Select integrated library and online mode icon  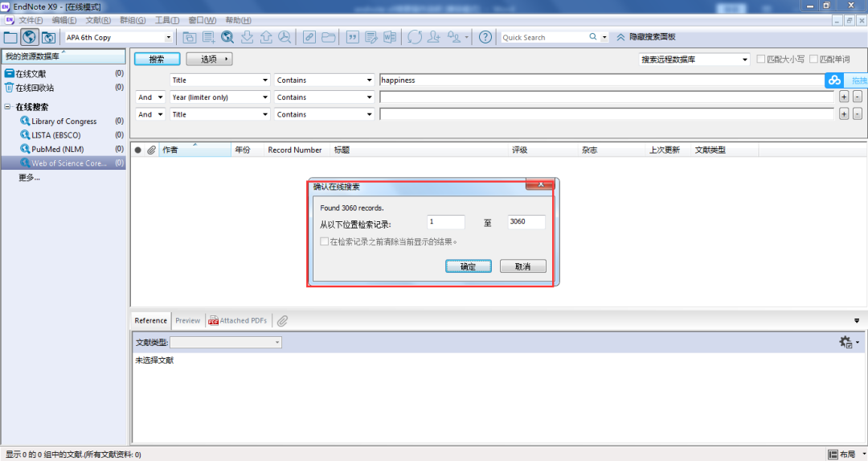click(x=48, y=37)
